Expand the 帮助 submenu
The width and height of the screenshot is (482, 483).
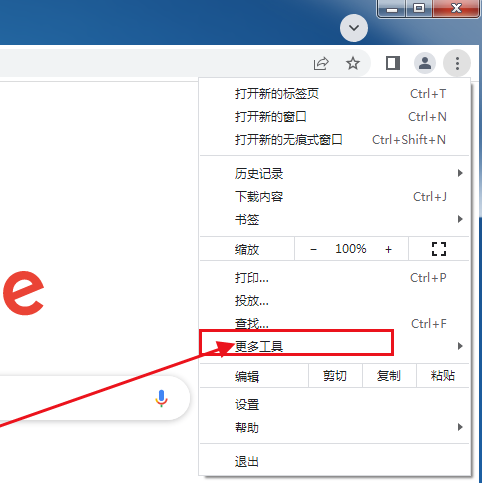point(334,427)
